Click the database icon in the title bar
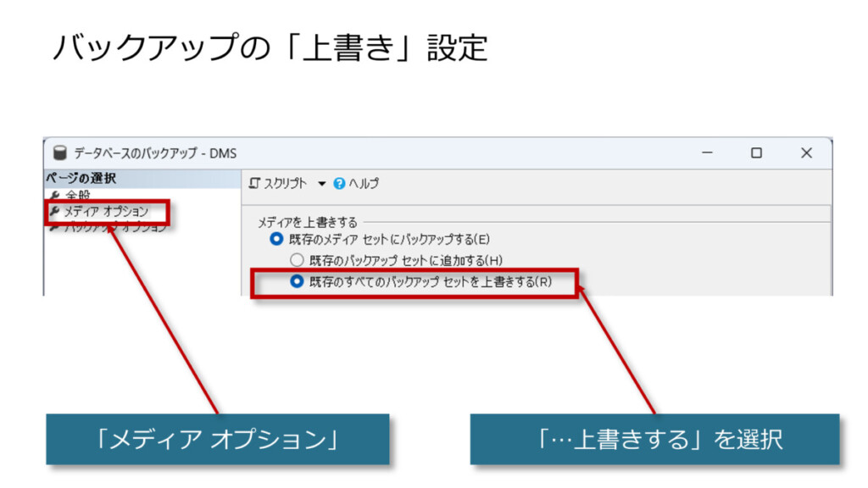Viewport: 868px width, 488px height. coord(59,153)
